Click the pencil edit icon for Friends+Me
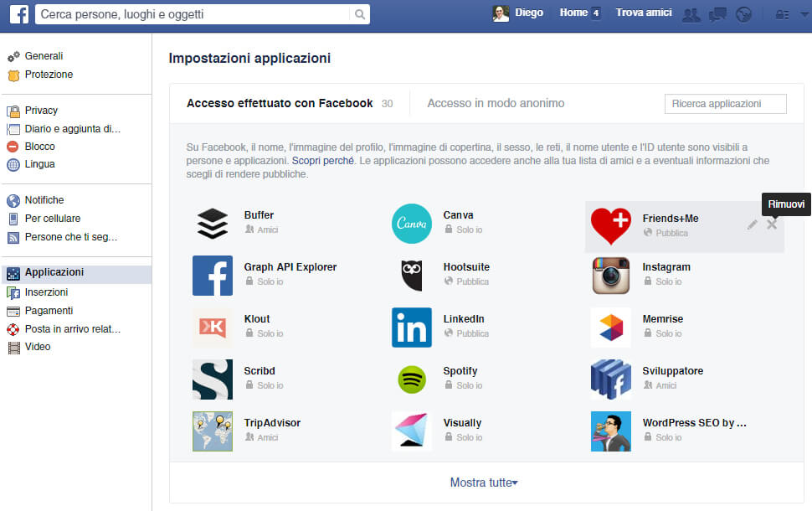This screenshot has width=812, height=511. coord(752,225)
